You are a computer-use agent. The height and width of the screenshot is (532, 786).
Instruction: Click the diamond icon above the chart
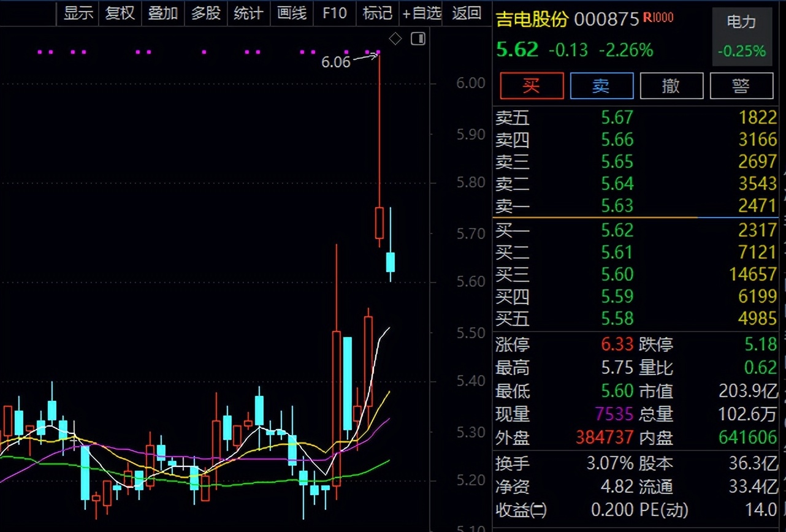coord(396,39)
